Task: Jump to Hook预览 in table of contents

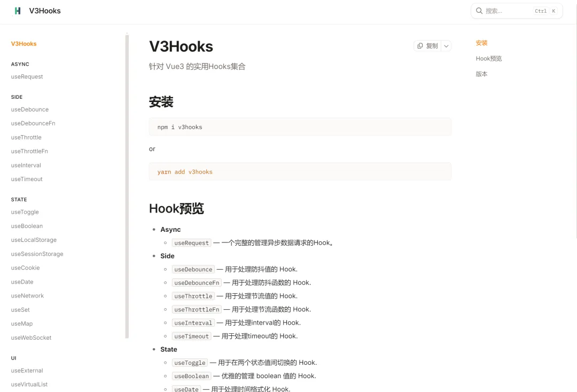Action: tap(488, 58)
